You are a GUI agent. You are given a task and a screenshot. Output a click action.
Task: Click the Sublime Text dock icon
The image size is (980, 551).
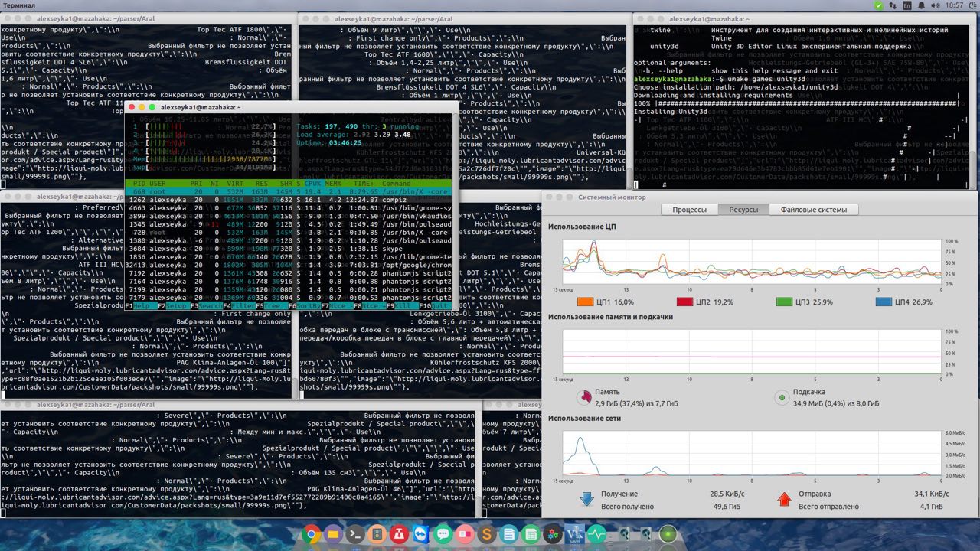pyautogui.click(x=487, y=534)
